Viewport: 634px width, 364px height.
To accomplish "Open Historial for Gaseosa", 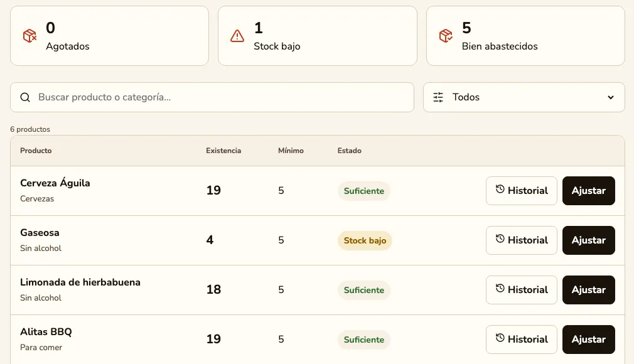I will (522, 240).
